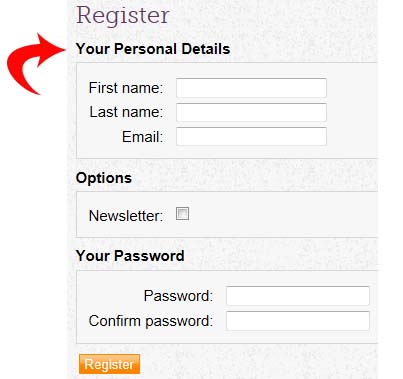This screenshot has height=379, width=403.
Task: Select the Email input box
Action: [251, 136]
